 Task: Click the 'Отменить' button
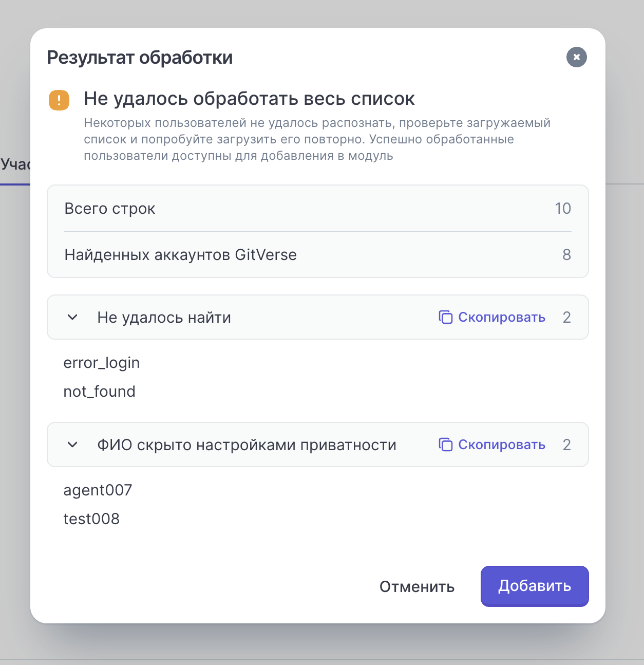[x=416, y=586]
